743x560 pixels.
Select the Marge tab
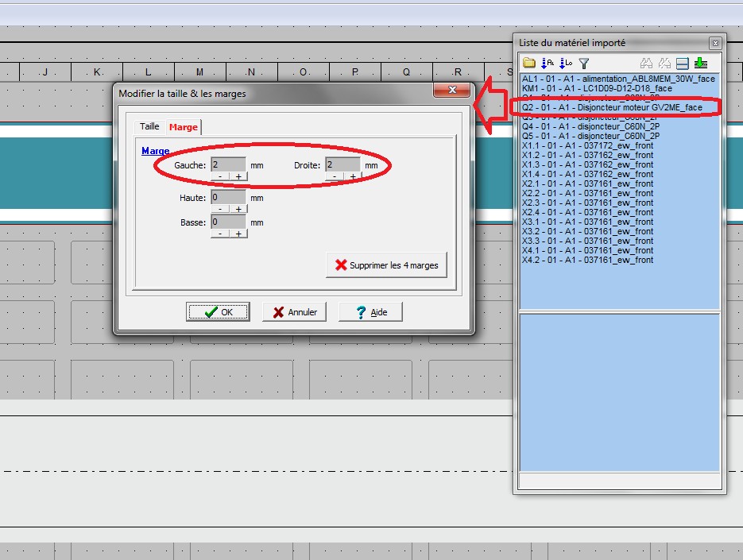tap(184, 127)
